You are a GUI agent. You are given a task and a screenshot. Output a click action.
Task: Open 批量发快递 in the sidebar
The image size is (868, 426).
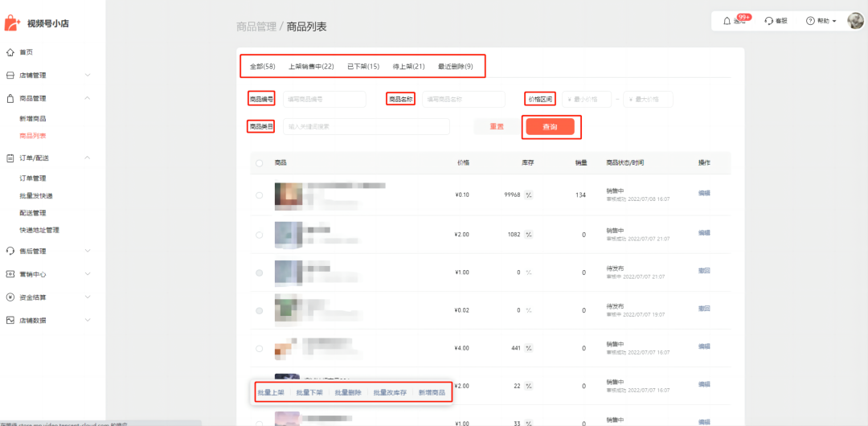tap(36, 195)
